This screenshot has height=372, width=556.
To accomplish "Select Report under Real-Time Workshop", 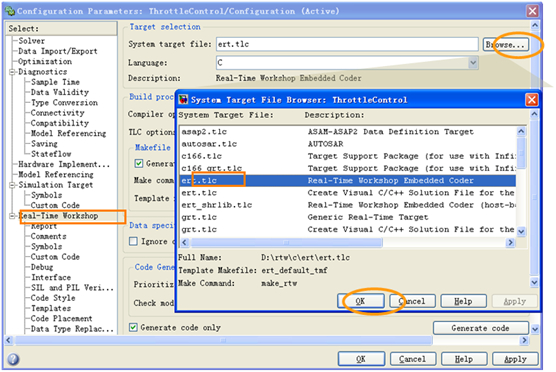I will click(x=44, y=226).
